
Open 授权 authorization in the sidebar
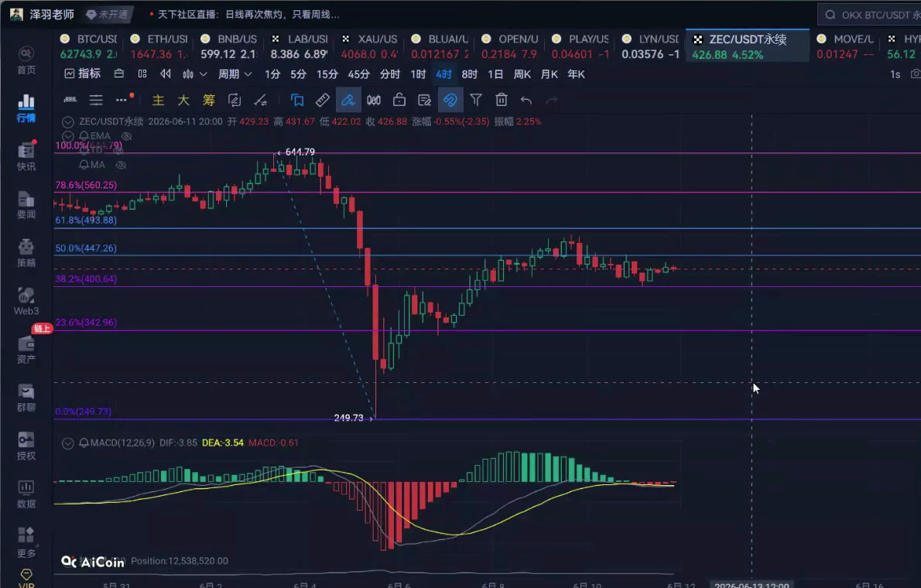[x=26, y=446]
